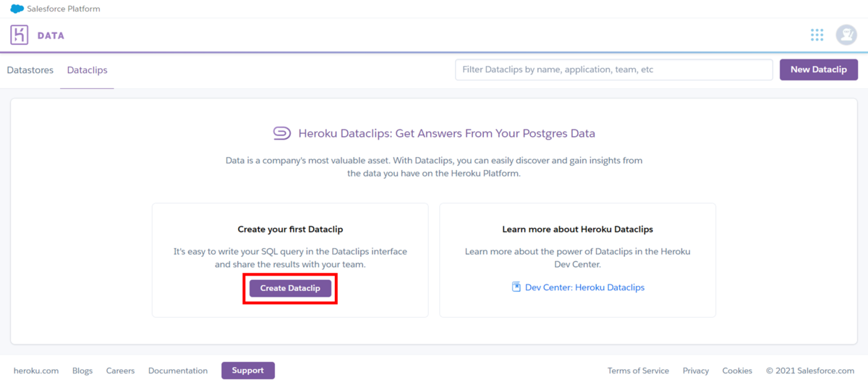This screenshot has height=385, width=868.
Task: Click the Create Dataclip button
Action: click(x=290, y=288)
